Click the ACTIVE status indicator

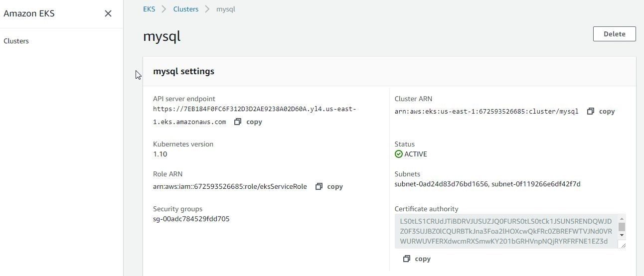(x=411, y=154)
